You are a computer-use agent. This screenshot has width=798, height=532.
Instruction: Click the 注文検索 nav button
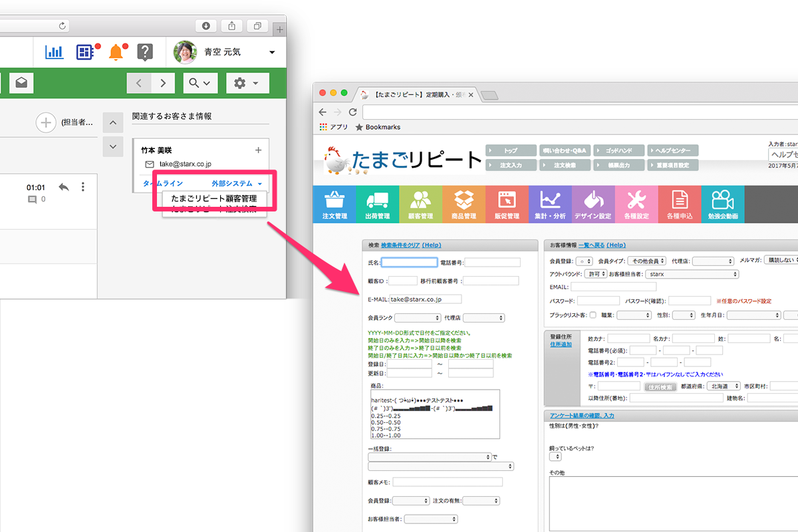coord(565,164)
